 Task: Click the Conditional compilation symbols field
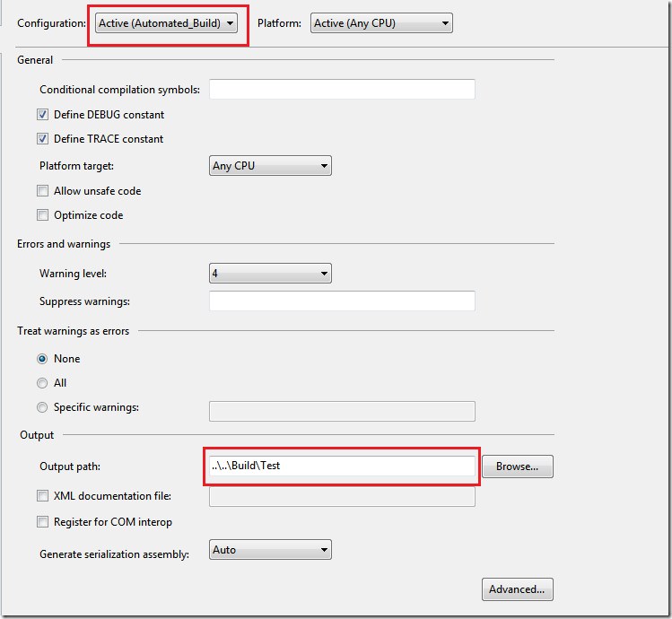tap(342, 90)
